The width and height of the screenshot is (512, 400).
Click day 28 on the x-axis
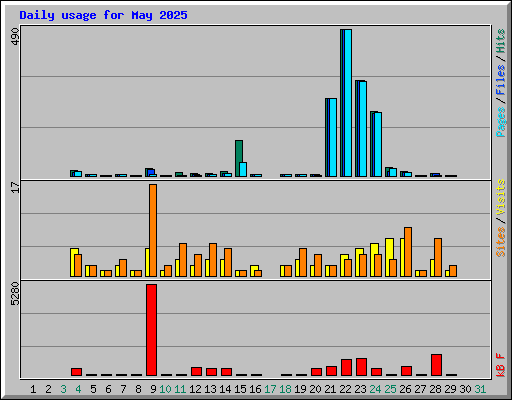tap(435, 389)
